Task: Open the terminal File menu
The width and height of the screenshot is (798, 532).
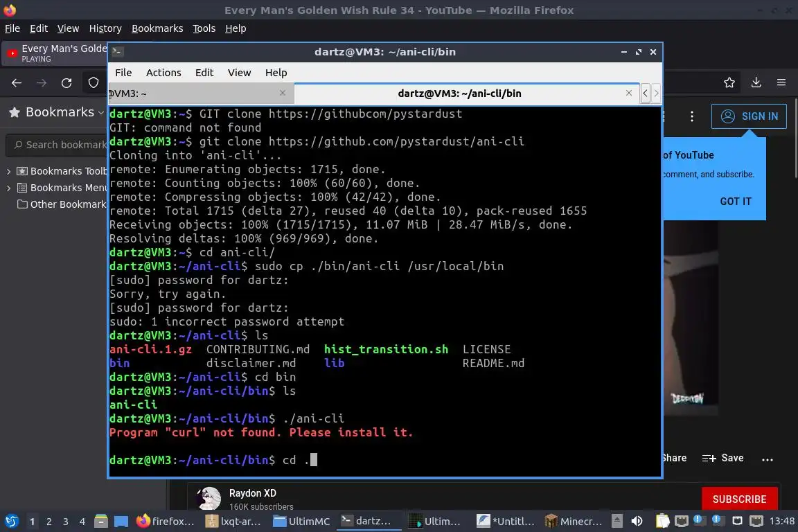Action: tap(123, 72)
